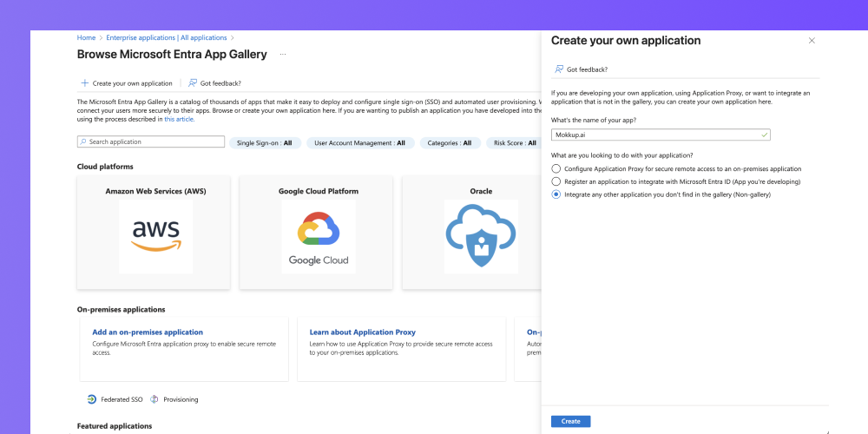Open the Categories filter

(450, 143)
